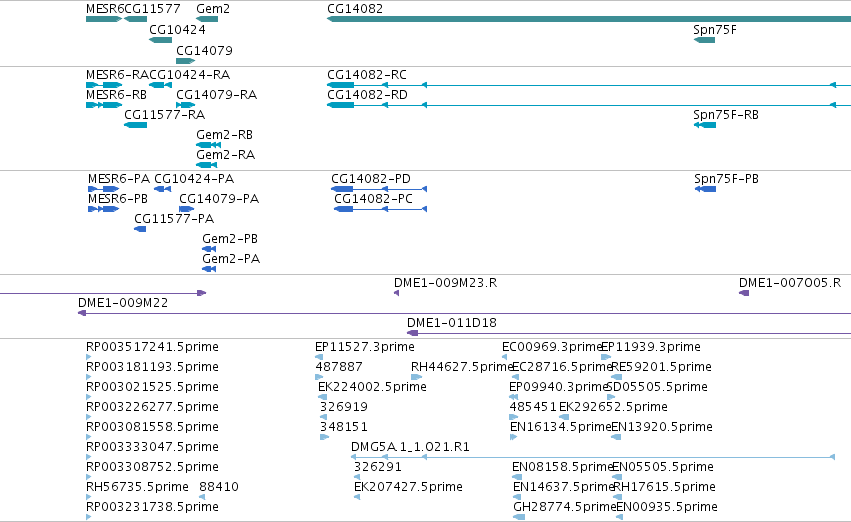Select the CG10424-PA protein label

(194, 179)
